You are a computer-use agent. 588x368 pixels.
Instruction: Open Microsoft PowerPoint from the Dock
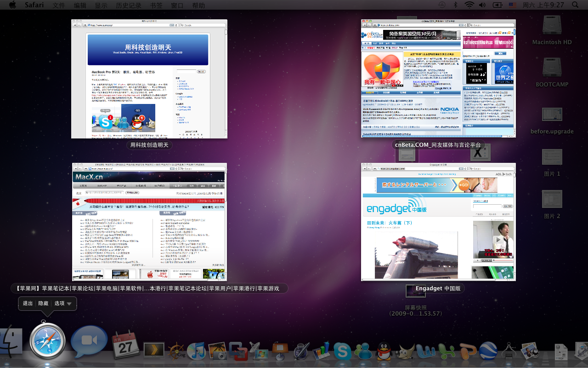467,351
